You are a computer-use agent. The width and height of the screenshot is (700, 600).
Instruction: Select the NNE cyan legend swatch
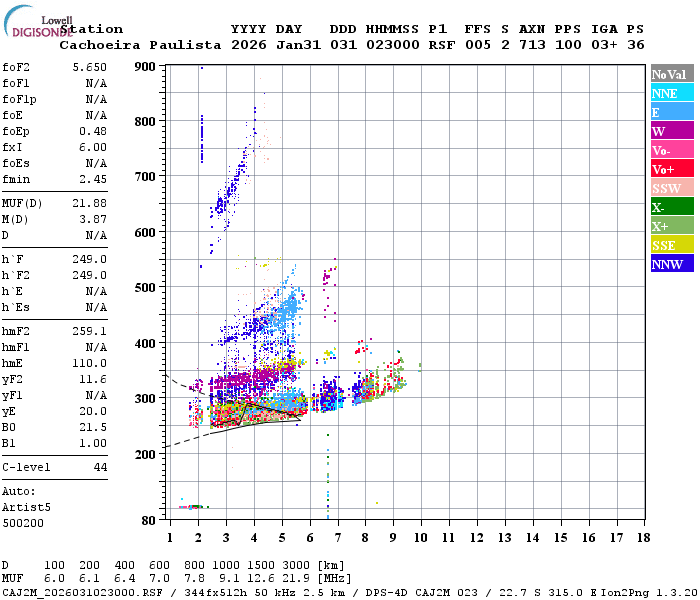[672, 93]
